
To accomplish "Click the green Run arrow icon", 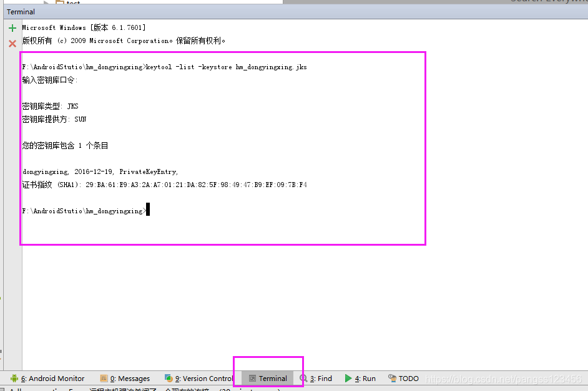I will pos(348,379).
